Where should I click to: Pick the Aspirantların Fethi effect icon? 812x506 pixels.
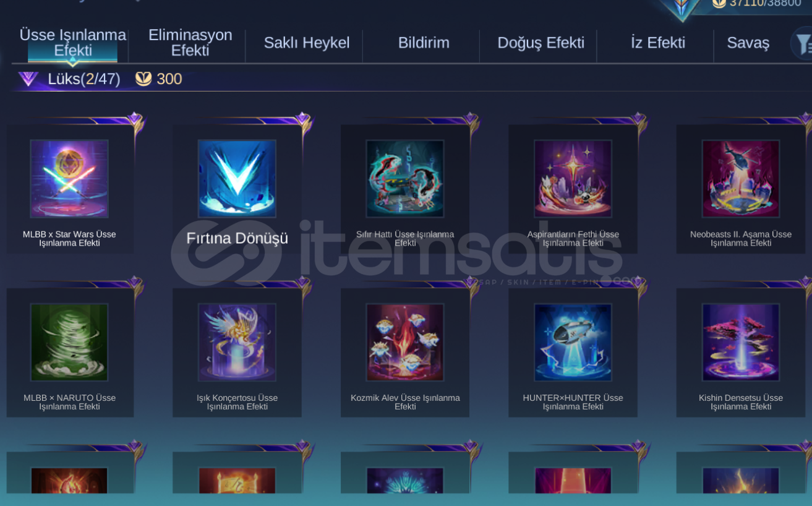pos(573,179)
